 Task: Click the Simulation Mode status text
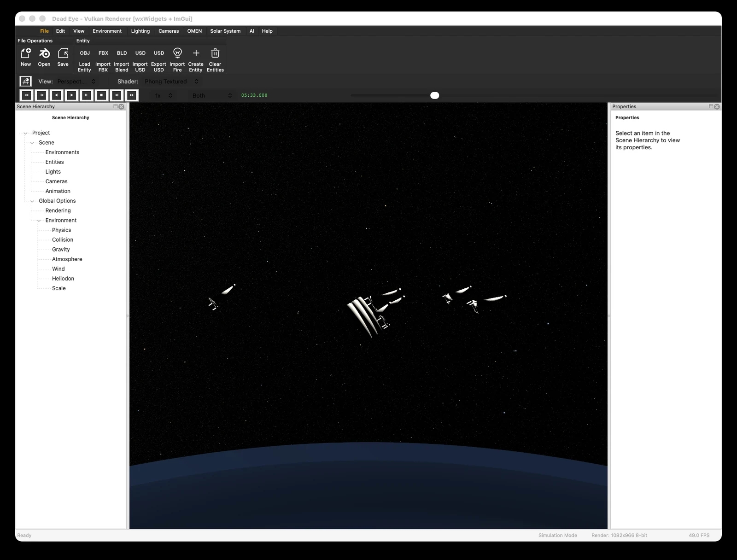tap(557, 535)
